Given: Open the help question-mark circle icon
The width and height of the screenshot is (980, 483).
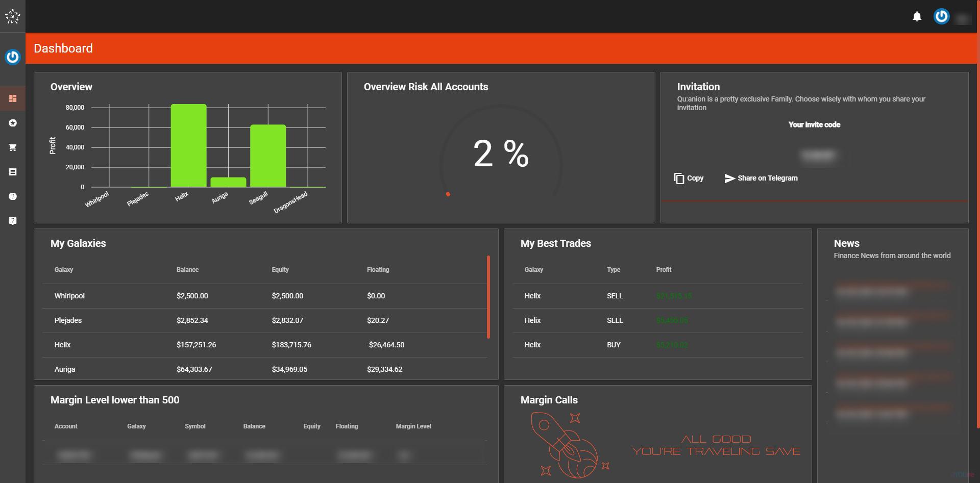Looking at the screenshot, I should (13, 196).
